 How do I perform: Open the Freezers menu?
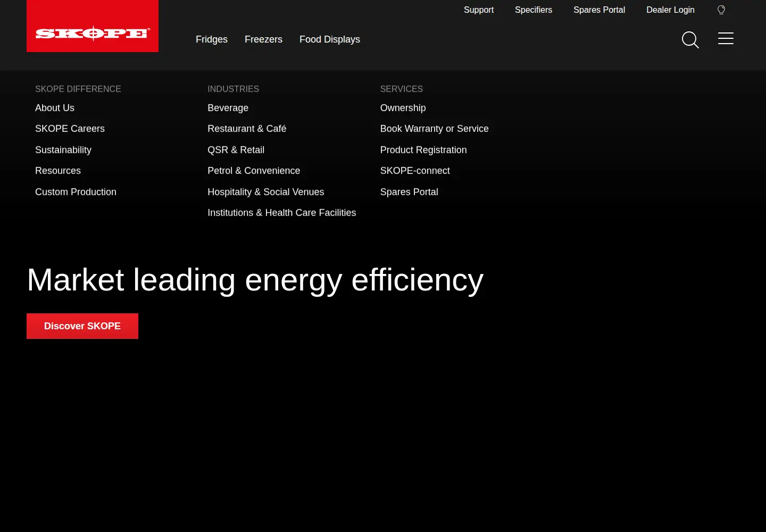point(263,39)
